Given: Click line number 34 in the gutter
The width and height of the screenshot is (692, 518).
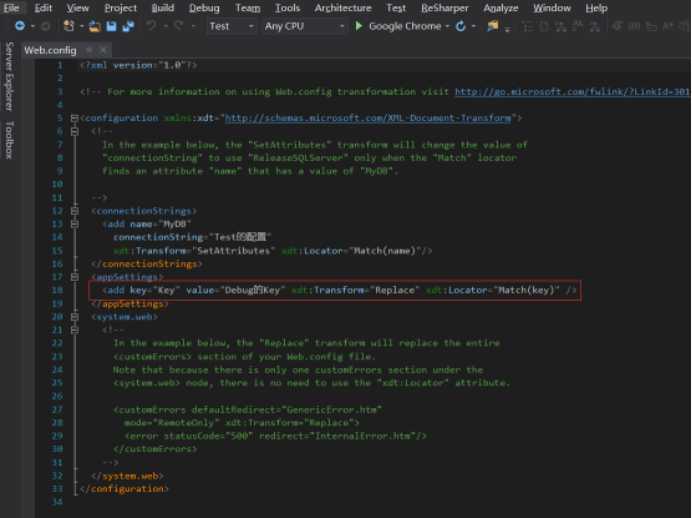Looking at the screenshot, I should coord(57,502).
